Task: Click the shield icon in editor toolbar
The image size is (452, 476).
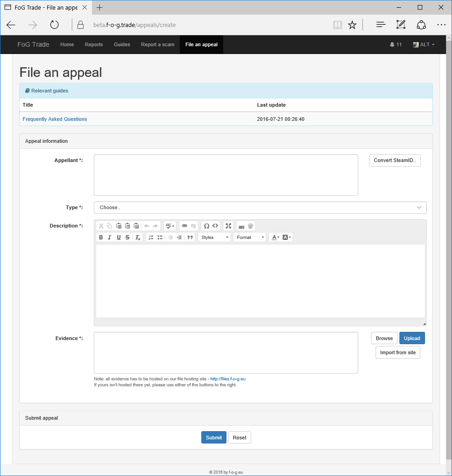Action: pos(250,226)
